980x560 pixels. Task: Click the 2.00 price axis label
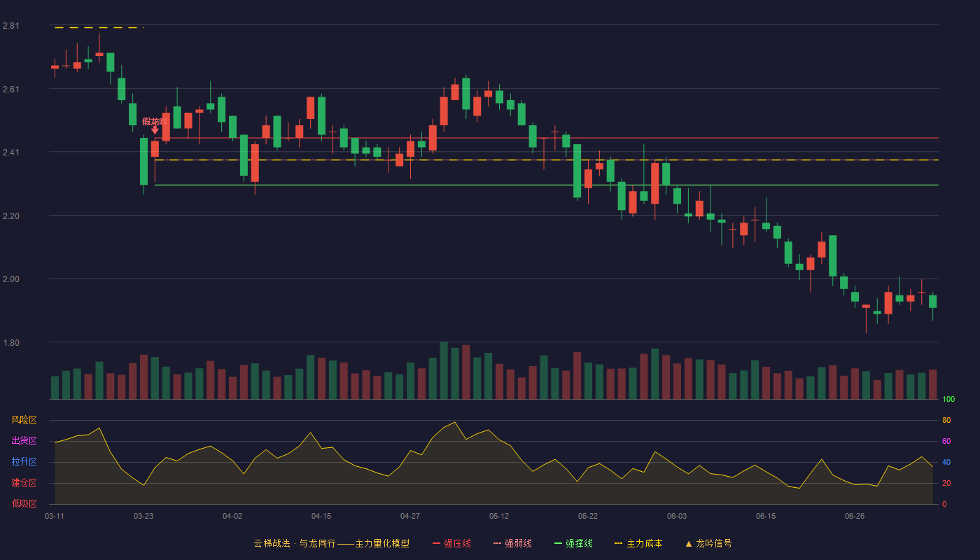[x=11, y=279]
